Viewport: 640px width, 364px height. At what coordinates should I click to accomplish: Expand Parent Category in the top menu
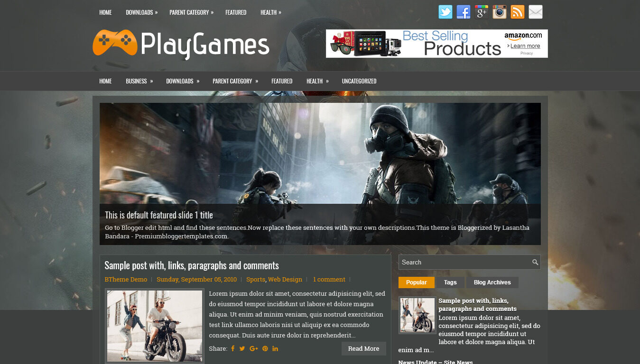pyautogui.click(x=191, y=12)
